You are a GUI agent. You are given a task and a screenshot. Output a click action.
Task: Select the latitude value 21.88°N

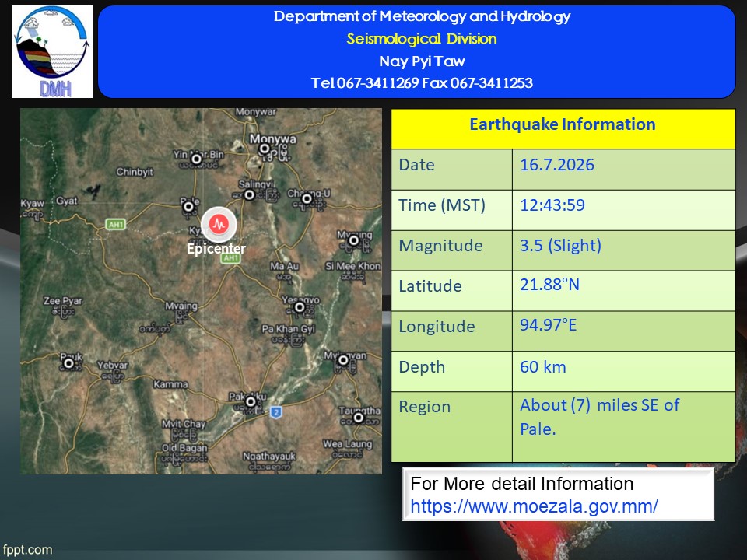(549, 285)
